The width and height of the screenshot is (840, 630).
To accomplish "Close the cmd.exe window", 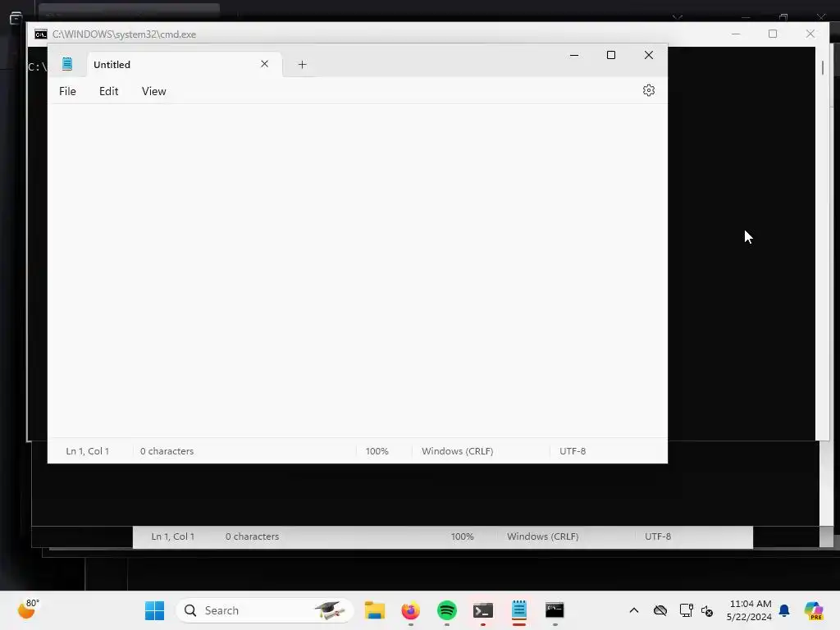I will click(x=810, y=34).
